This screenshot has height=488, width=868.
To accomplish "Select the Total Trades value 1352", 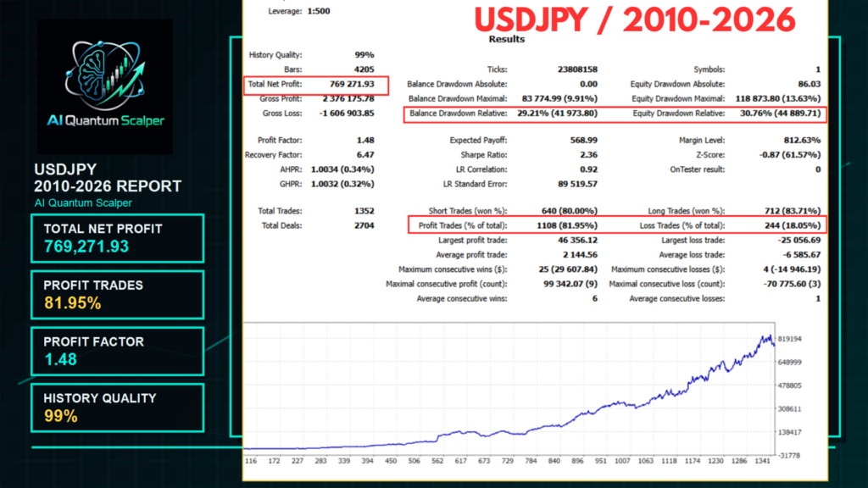I will tap(364, 211).
